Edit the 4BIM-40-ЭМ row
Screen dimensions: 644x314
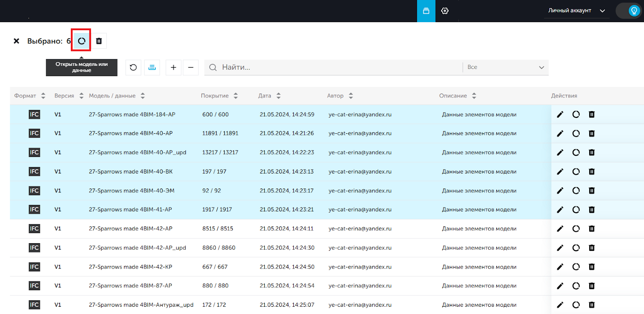(560, 190)
